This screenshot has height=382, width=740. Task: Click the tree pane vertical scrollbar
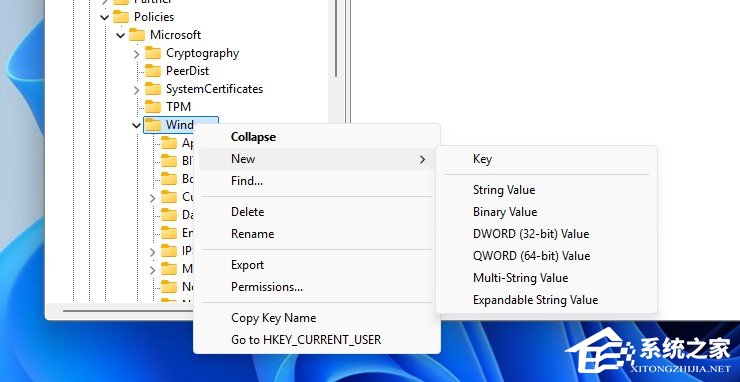point(336,39)
